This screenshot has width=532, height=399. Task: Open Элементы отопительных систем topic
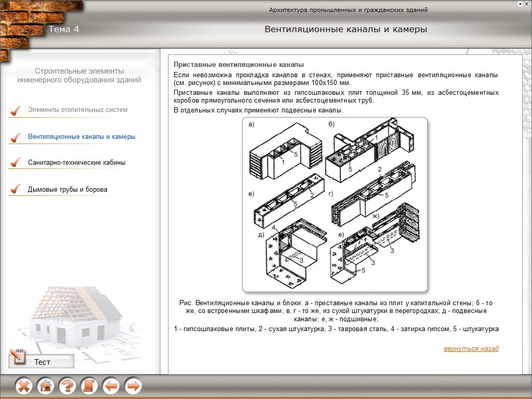pos(77,110)
